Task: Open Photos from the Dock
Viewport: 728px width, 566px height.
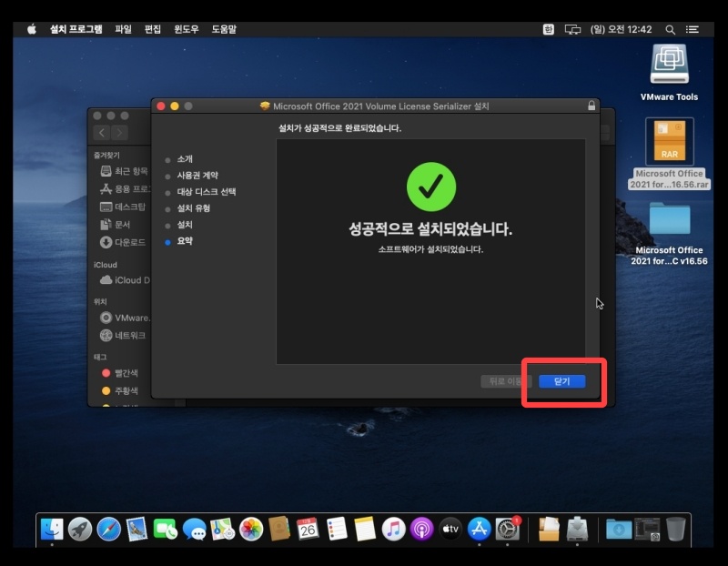Action: [x=251, y=529]
